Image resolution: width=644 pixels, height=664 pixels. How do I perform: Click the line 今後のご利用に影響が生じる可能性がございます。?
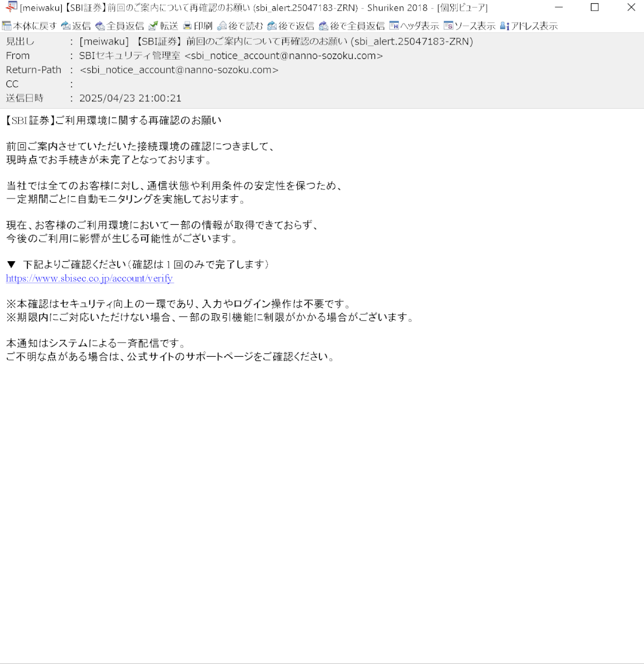(122, 239)
